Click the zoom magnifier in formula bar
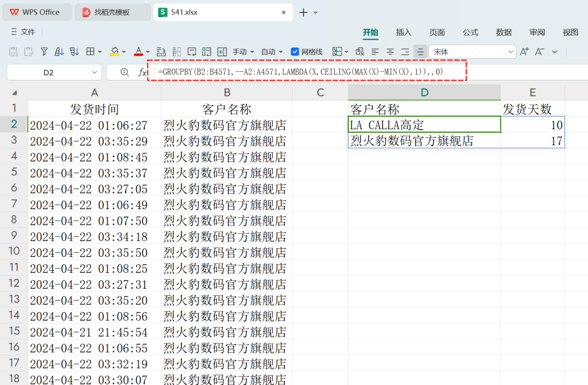Screen dimensions: 588x385 [x=125, y=72]
